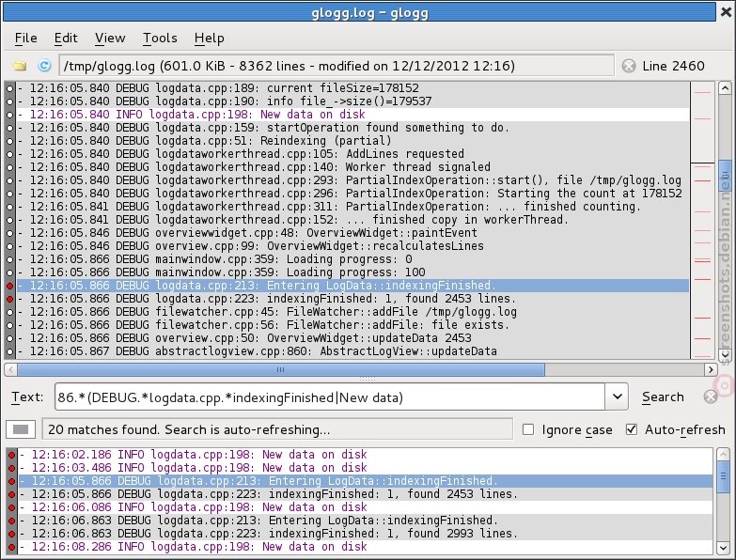Select line 'finished copy in workerThread.'
The image size is (736, 560).
pyautogui.click(x=353, y=220)
